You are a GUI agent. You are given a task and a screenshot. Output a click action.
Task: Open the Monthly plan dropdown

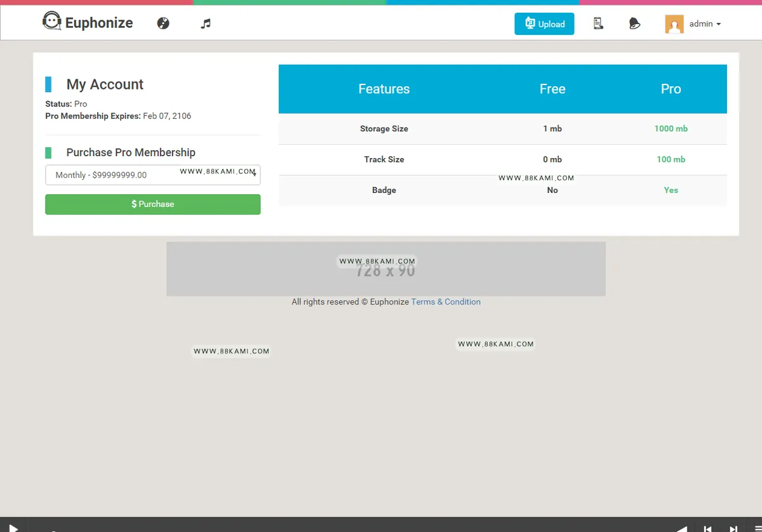[x=152, y=175]
